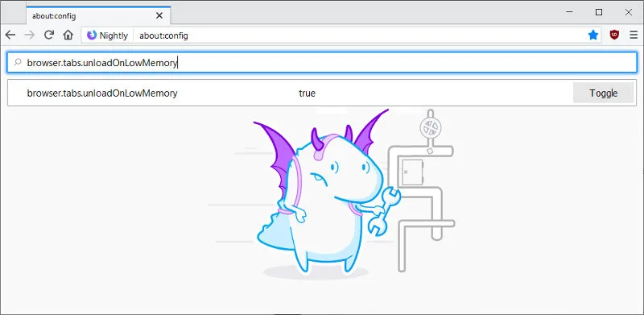Viewport: 644px width, 315px height.
Task: Toggle the browser.tabs.unloadOnLowMemory preference
Action: pyautogui.click(x=603, y=93)
